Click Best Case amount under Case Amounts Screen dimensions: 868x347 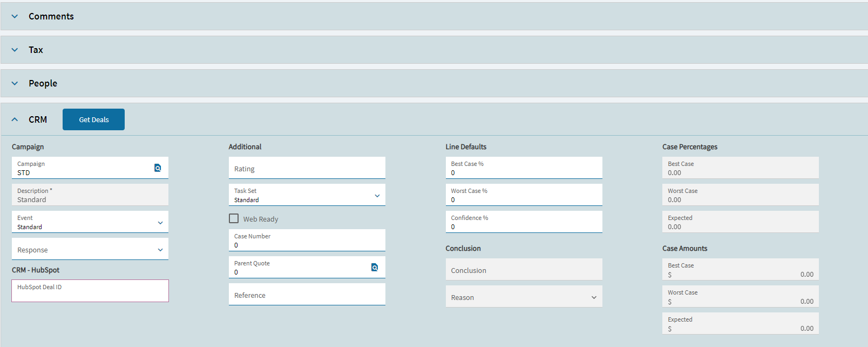[x=741, y=269]
